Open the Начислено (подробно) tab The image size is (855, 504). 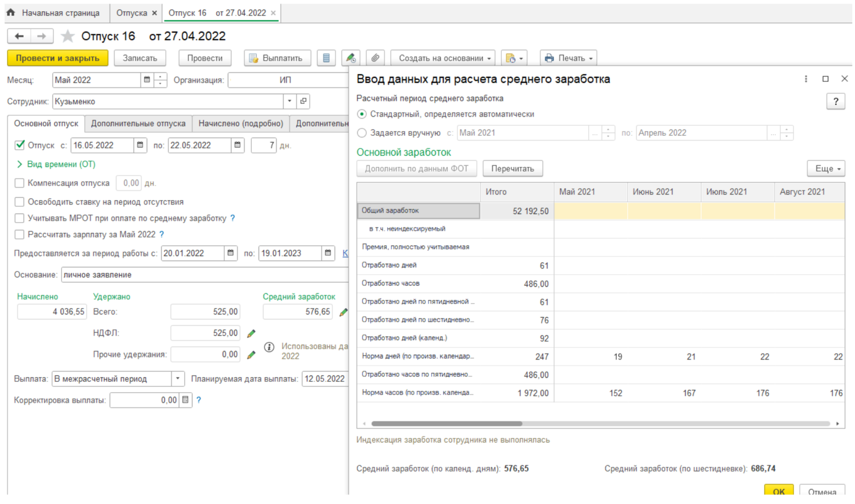click(x=240, y=124)
